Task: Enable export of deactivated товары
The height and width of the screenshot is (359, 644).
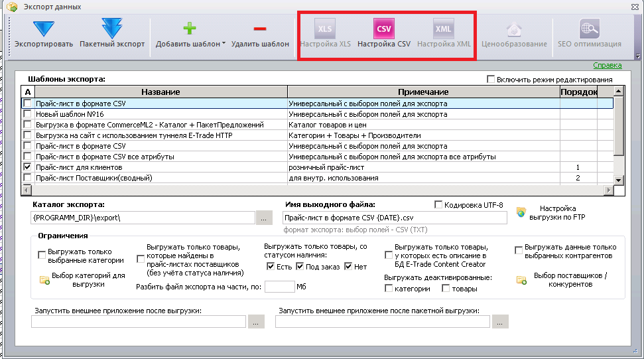Action: pyautogui.click(x=446, y=289)
